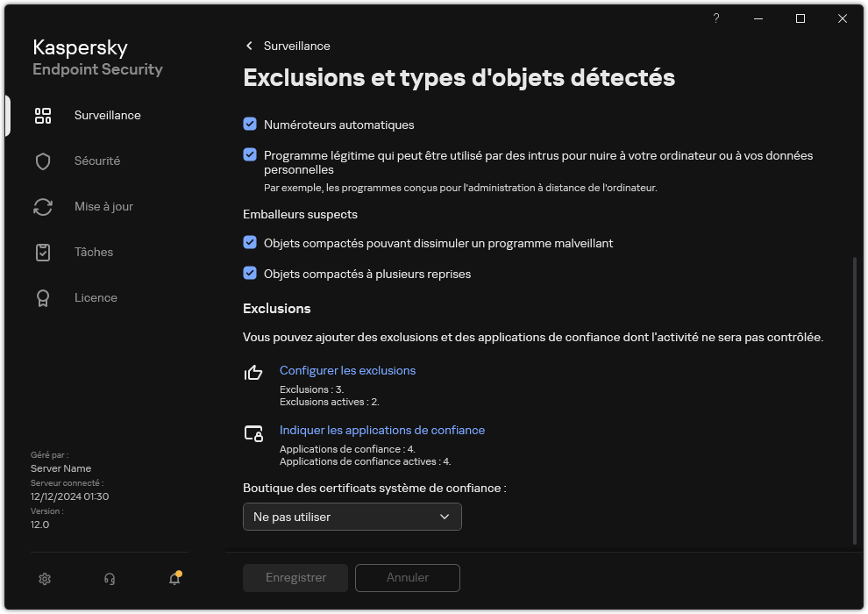Select the Mise à jour refresh icon

43,206
